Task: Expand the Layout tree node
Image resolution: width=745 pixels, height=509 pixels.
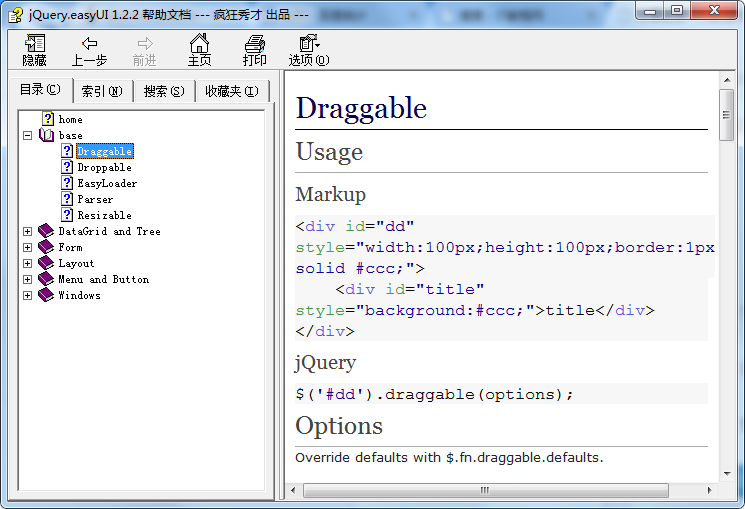Action: point(28,263)
